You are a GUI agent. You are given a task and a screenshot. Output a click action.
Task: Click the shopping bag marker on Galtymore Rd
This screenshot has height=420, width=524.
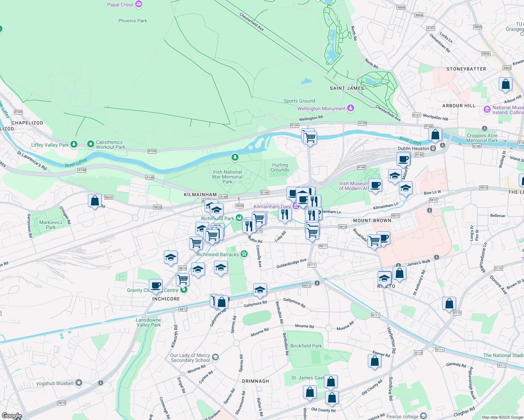point(221,302)
